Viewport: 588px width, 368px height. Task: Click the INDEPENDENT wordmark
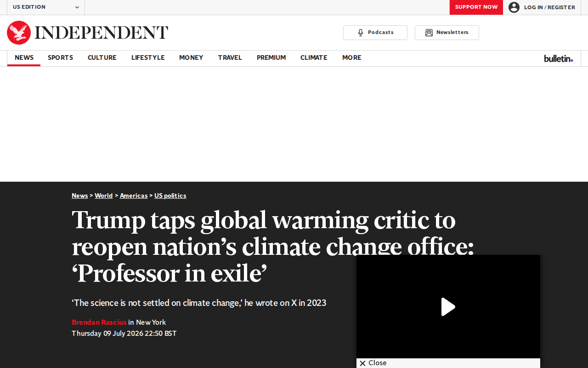(102, 33)
